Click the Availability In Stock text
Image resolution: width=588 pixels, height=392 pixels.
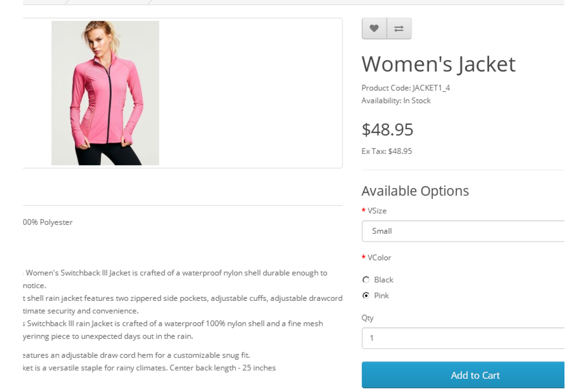coord(396,100)
